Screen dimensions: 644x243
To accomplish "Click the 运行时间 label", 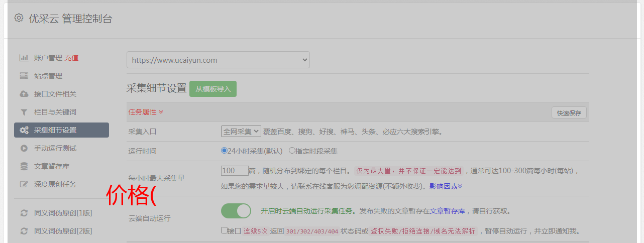I will pyautogui.click(x=143, y=151).
